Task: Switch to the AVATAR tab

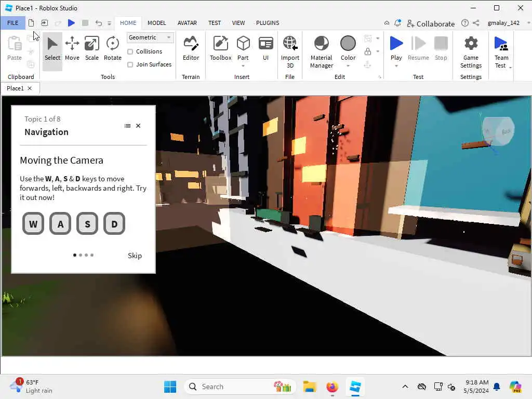Action: click(x=187, y=23)
